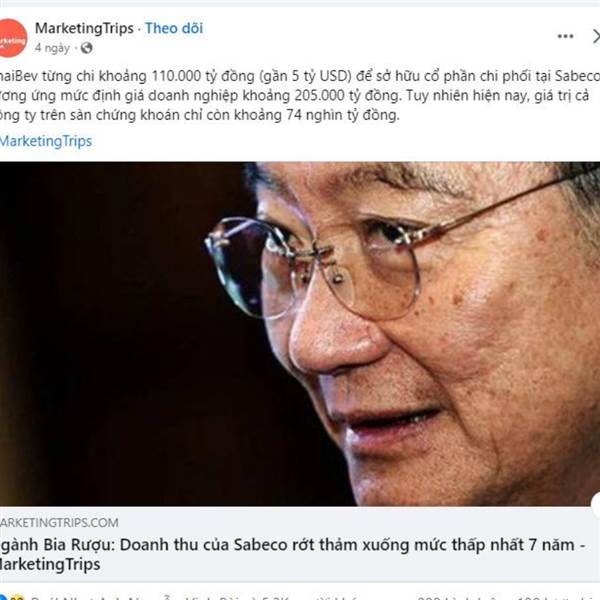Image resolution: width=600 pixels, height=600 pixels.
Task: Click the post caption text about ThaiBev
Action: click(x=300, y=96)
